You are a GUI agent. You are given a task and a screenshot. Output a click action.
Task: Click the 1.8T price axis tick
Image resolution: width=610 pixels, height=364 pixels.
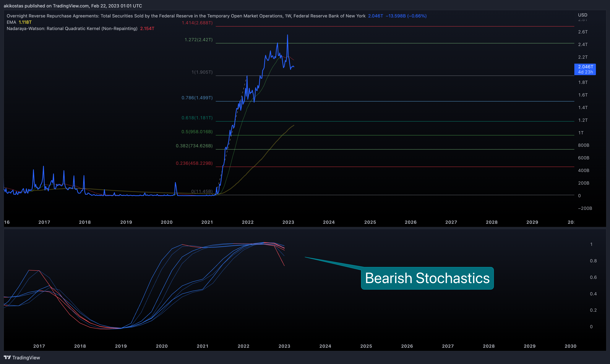click(583, 82)
